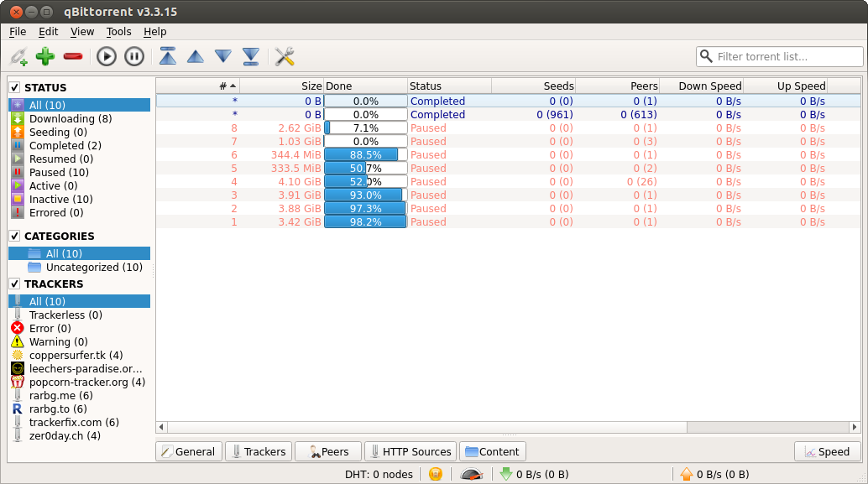This screenshot has height=484, width=868.
Task: Open Options via the tools icon
Action: pyautogui.click(x=285, y=56)
